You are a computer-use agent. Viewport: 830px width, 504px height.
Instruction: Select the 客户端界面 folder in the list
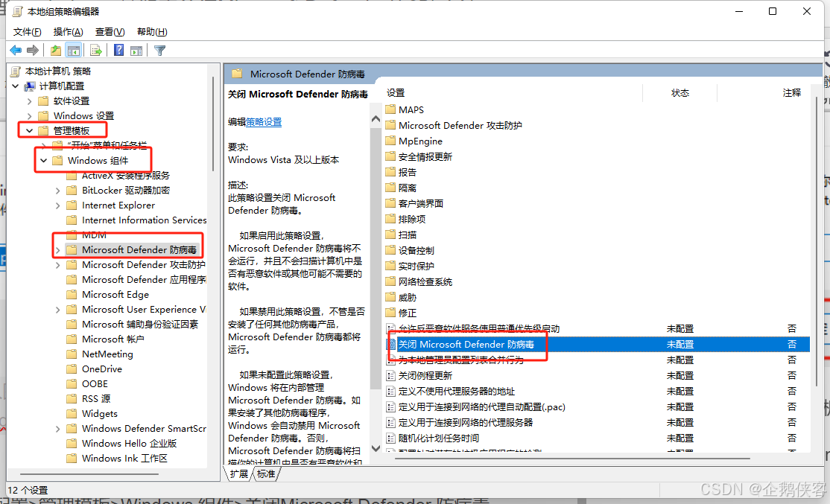[421, 203]
